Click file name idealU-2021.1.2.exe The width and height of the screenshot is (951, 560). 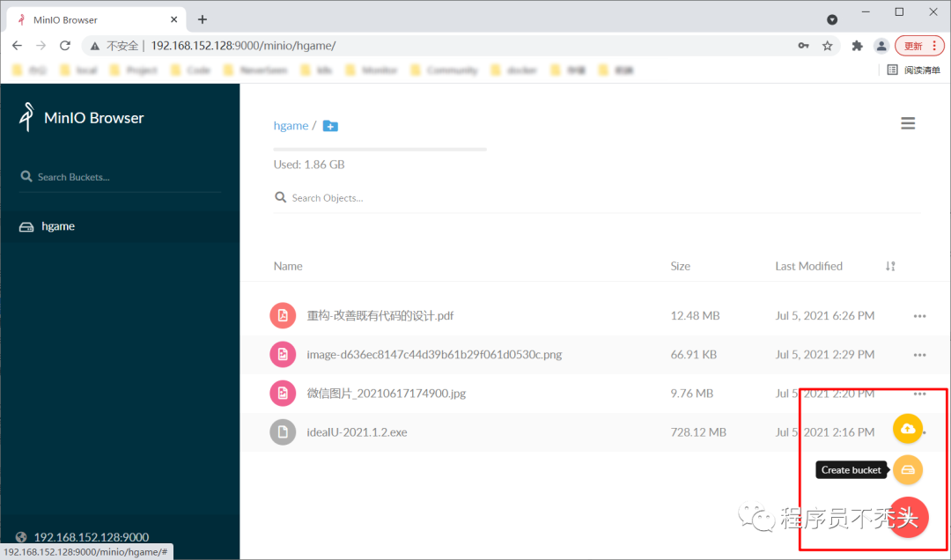pyautogui.click(x=357, y=432)
